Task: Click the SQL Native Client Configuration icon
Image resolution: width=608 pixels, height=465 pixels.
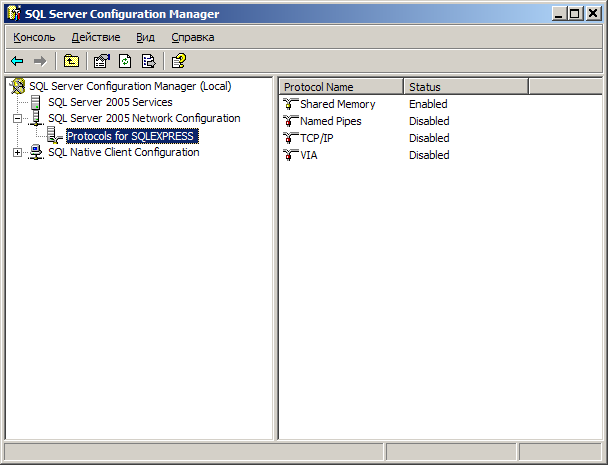Action: click(x=36, y=152)
